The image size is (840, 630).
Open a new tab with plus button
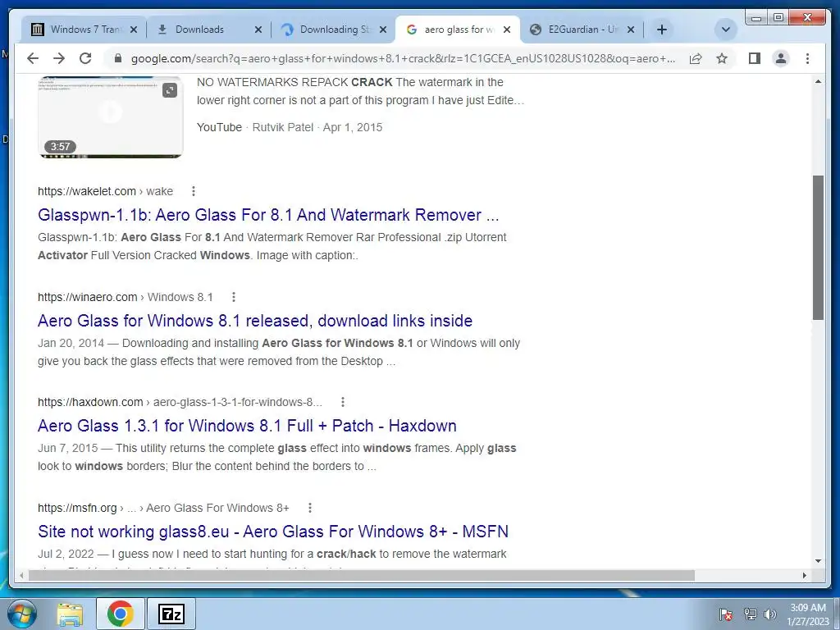[x=662, y=30]
